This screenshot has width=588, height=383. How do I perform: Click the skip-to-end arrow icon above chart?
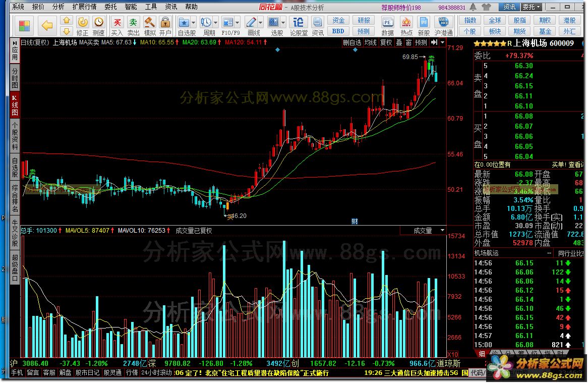(x=434, y=42)
